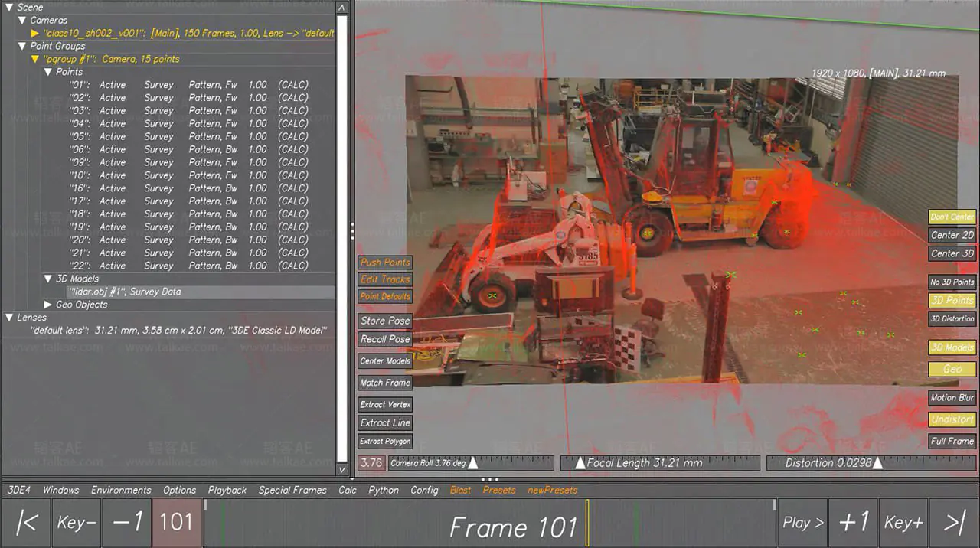The width and height of the screenshot is (980, 548).
Task: Toggle Undistort view option
Action: [952, 419]
